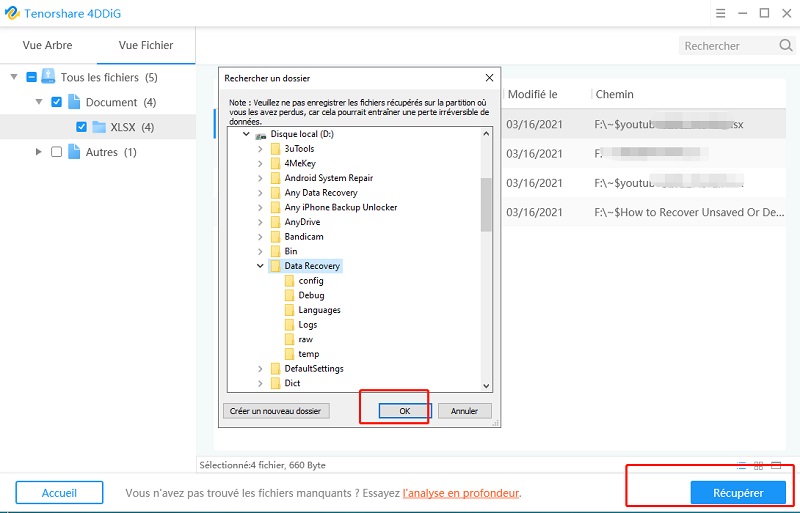Select the Languages folder

319,310
